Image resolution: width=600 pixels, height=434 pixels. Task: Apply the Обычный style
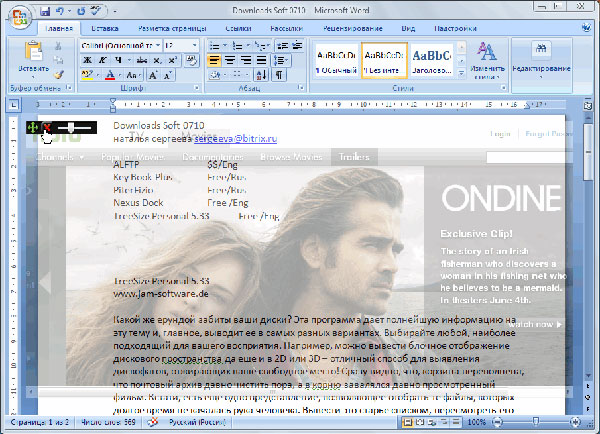click(336, 60)
